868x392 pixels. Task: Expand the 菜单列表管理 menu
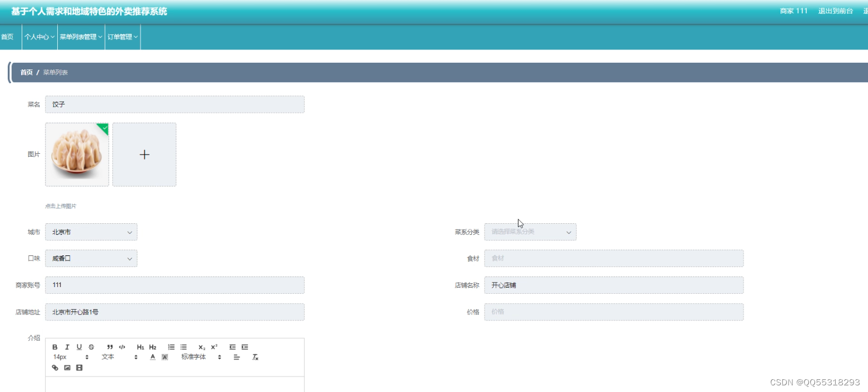[81, 37]
